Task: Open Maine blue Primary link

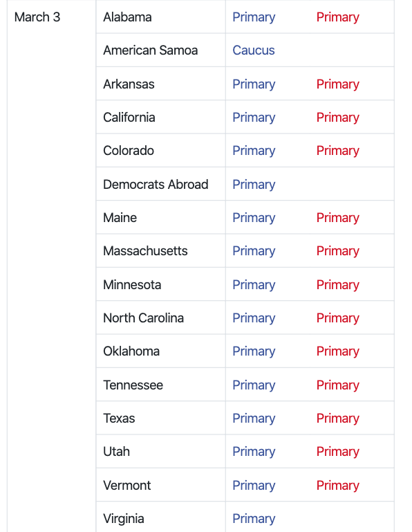Action: point(254,218)
